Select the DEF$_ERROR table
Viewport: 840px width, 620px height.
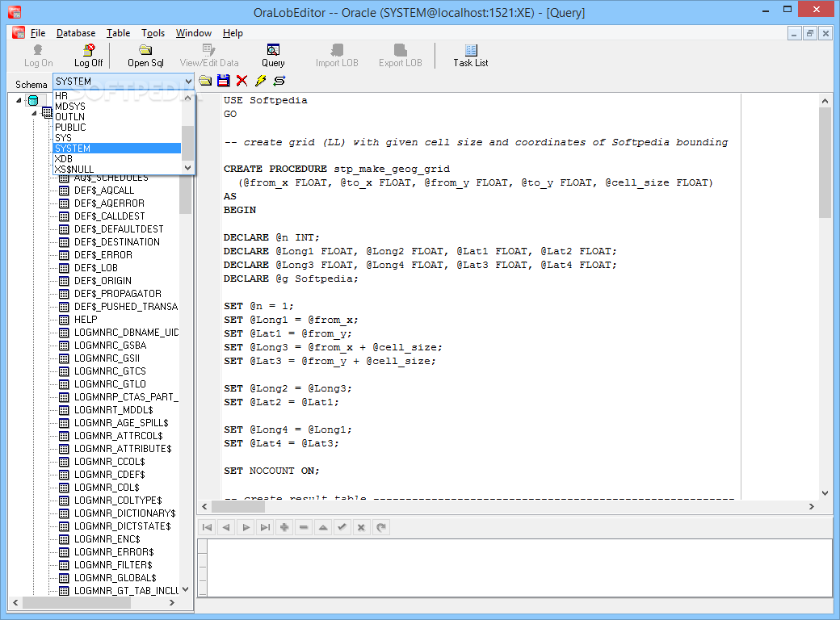pos(103,255)
